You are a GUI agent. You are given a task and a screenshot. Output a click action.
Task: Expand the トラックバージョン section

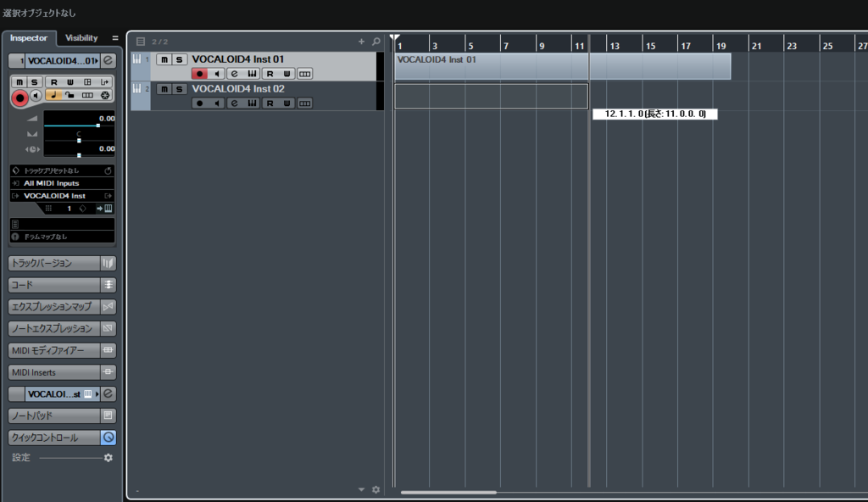click(x=54, y=263)
